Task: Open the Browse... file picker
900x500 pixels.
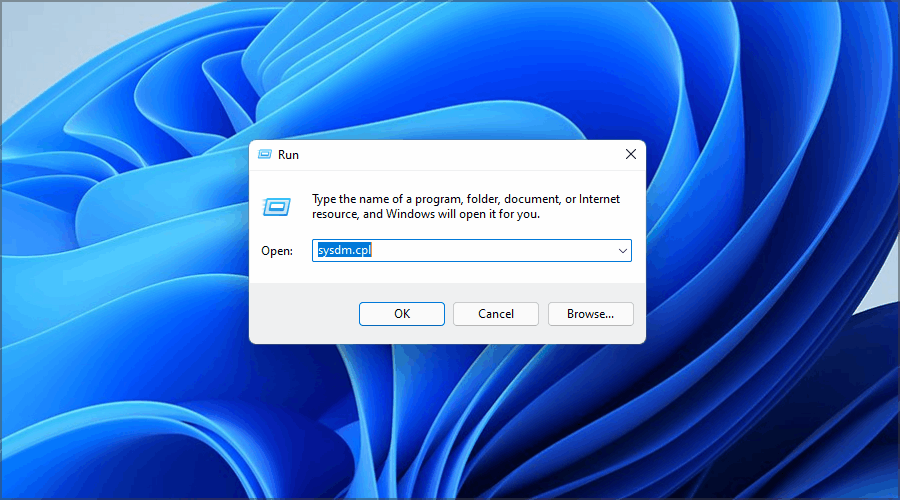Action: point(590,314)
